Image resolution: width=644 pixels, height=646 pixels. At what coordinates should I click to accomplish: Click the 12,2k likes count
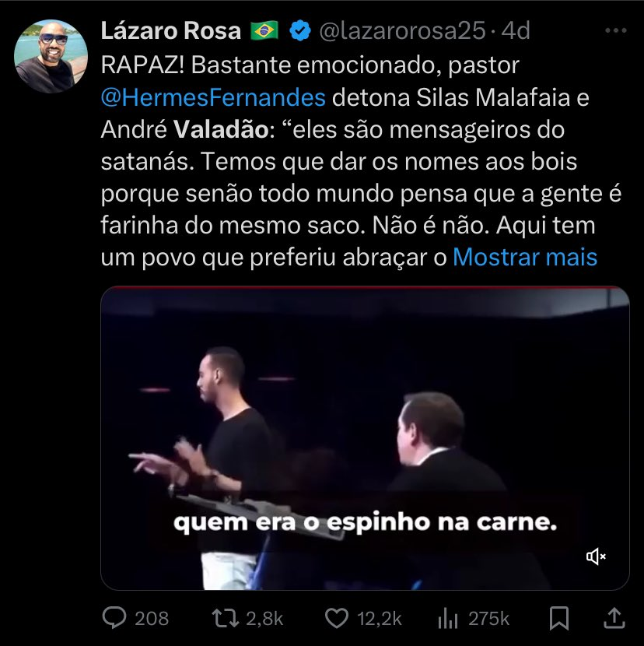tap(380, 619)
